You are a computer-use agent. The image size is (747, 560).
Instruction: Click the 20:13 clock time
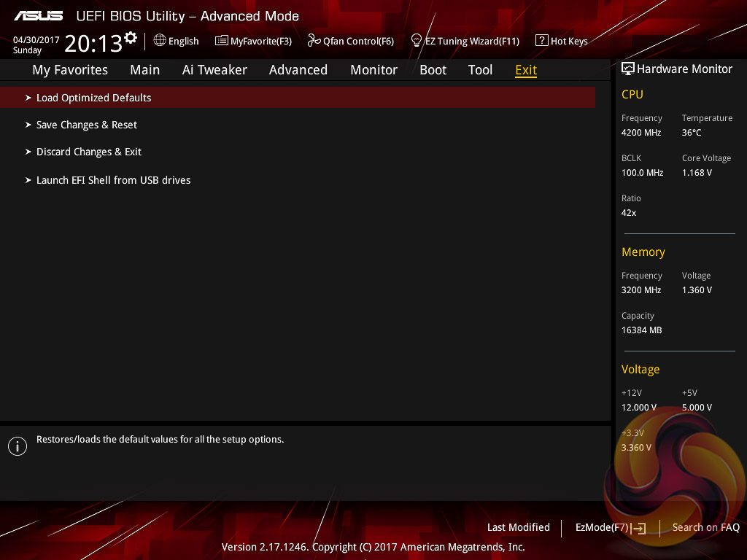[93, 43]
